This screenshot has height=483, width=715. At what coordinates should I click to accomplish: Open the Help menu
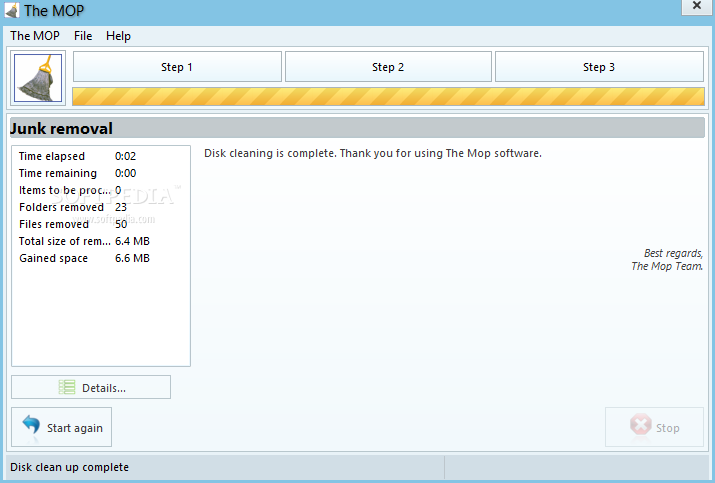[x=118, y=36]
